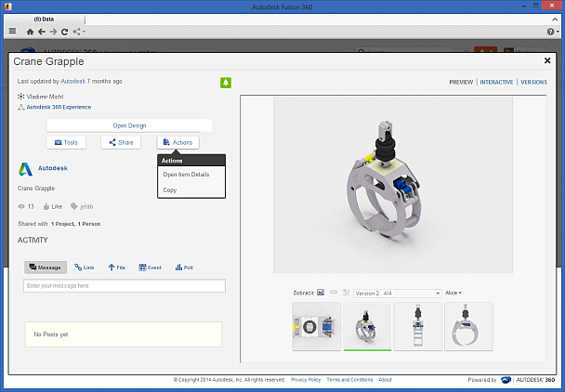The height and width of the screenshot is (392, 565).
Task: Click the Autodesk logo icon
Action: coord(26,169)
